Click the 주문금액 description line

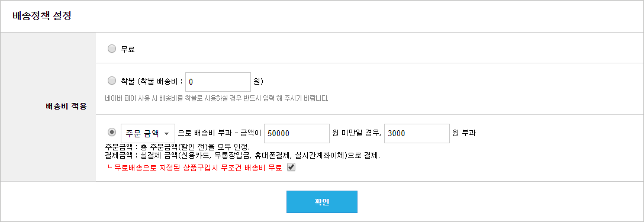click(178, 147)
